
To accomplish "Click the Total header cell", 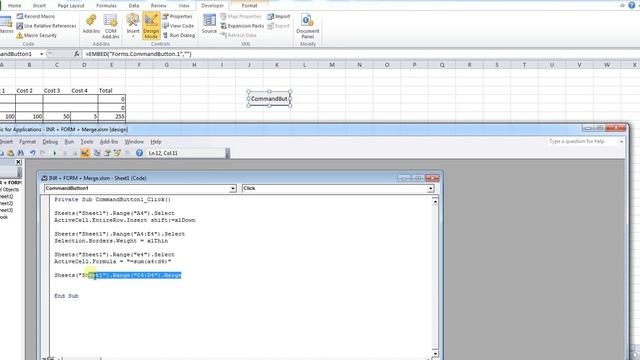I will 111,91.
